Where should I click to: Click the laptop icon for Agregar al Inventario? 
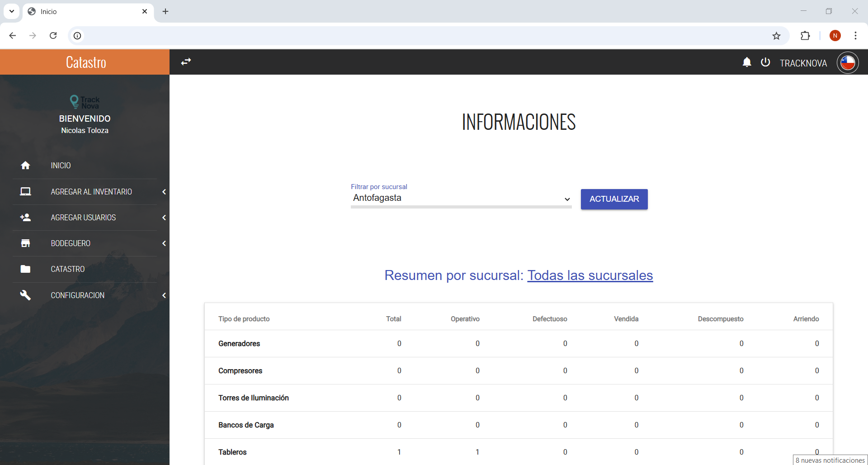(x=25, y=192)
